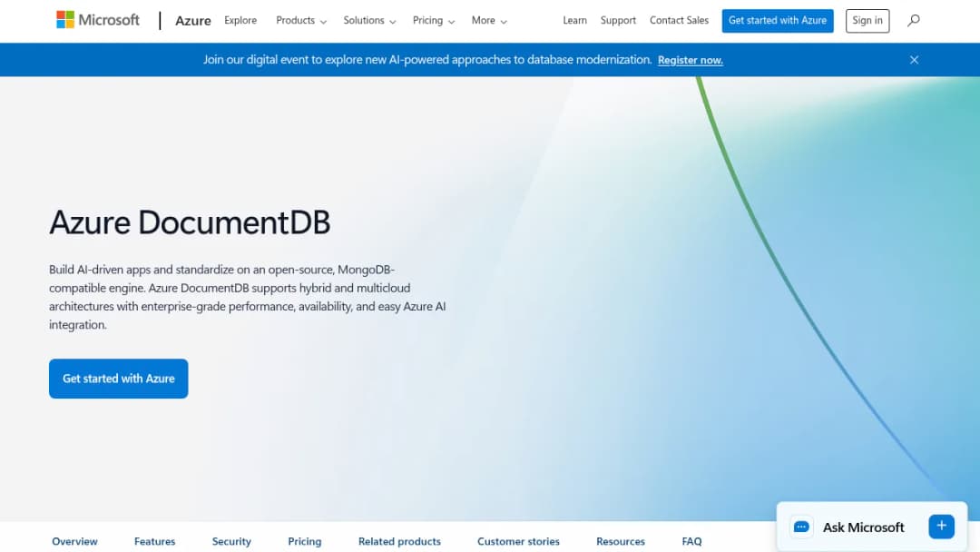Open the Explore menu item
980x552 pixels.
240,21
